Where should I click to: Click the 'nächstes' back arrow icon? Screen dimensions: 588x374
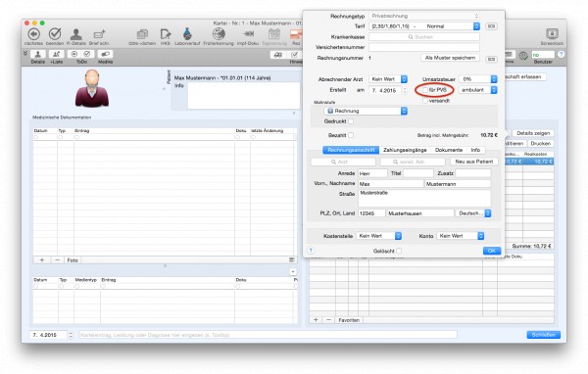tap(34, 34)
